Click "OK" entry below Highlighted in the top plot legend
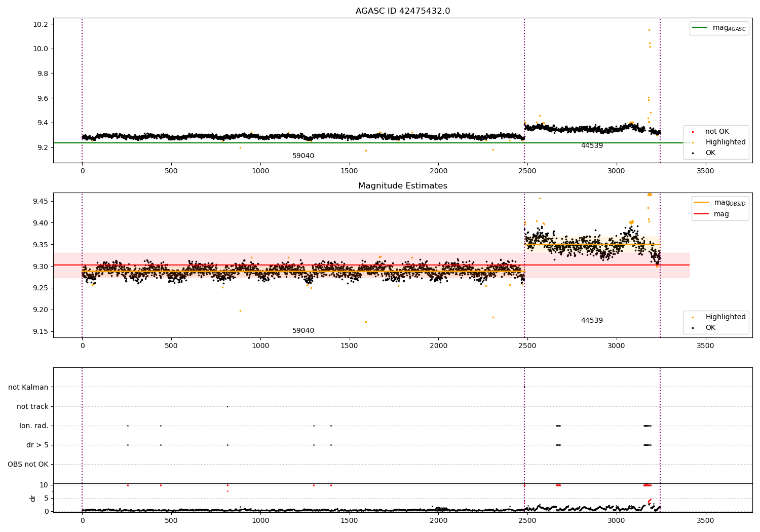 710,153
